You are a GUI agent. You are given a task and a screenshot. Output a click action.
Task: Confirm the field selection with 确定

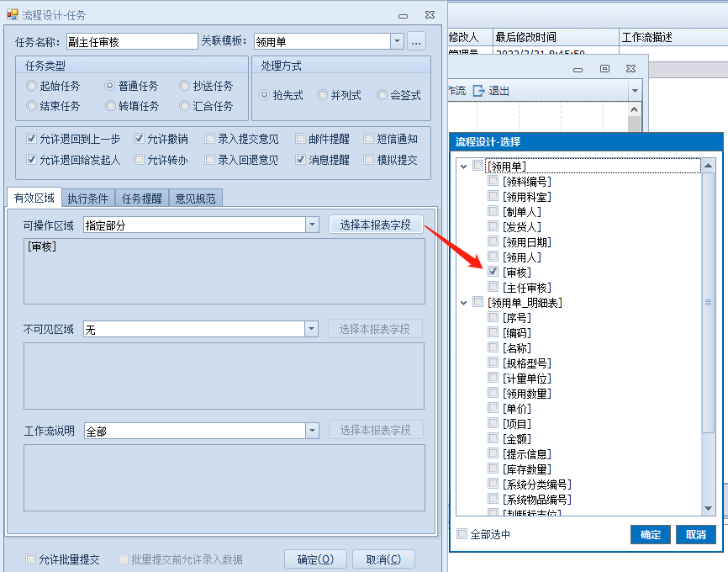coord(650,535)
